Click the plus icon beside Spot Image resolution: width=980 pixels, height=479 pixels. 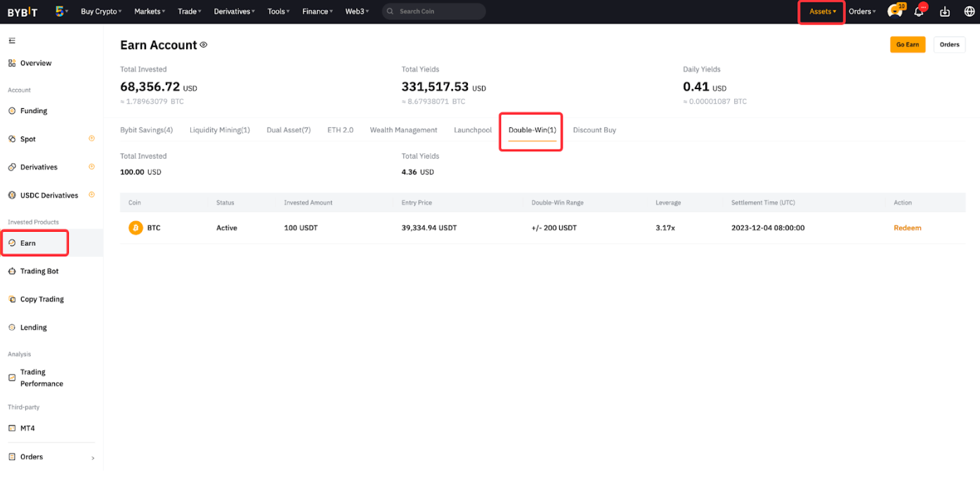91,138
